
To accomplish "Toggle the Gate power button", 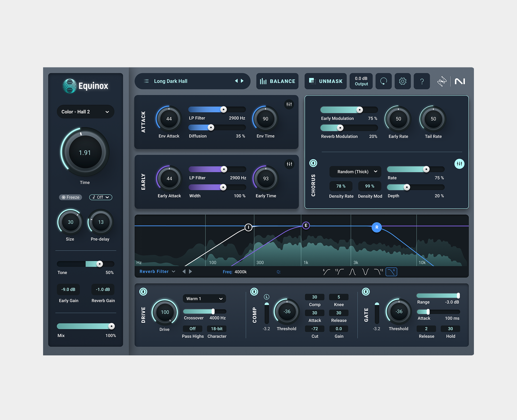I will coord(366,291).
